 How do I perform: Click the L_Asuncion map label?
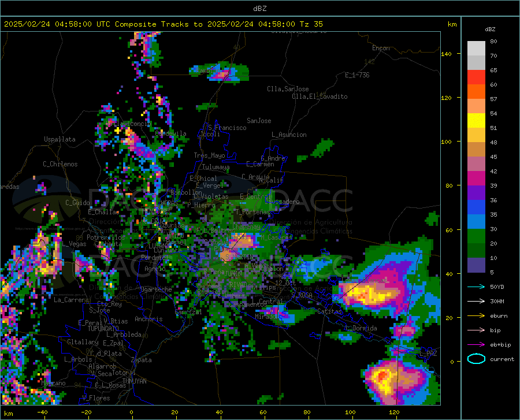tap(289, 135)
